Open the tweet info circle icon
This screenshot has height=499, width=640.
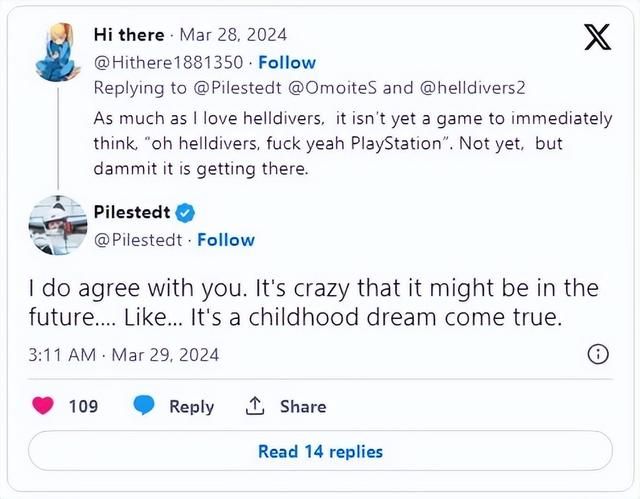(x=597, y=354)
